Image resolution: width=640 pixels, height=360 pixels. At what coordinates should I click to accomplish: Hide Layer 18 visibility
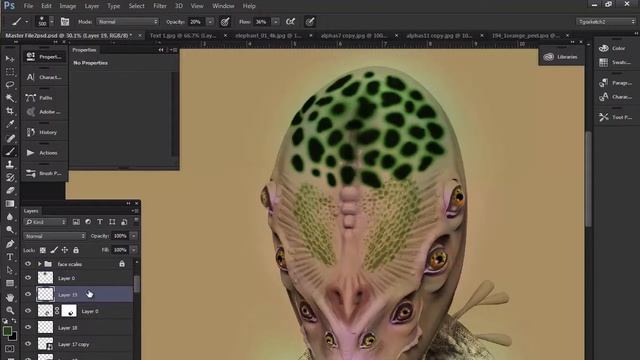28,327
